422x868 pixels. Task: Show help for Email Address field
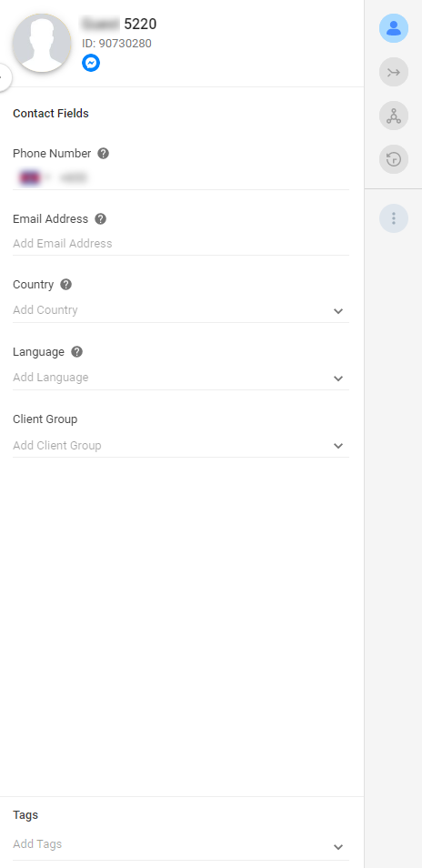click(x=100, y=218)
